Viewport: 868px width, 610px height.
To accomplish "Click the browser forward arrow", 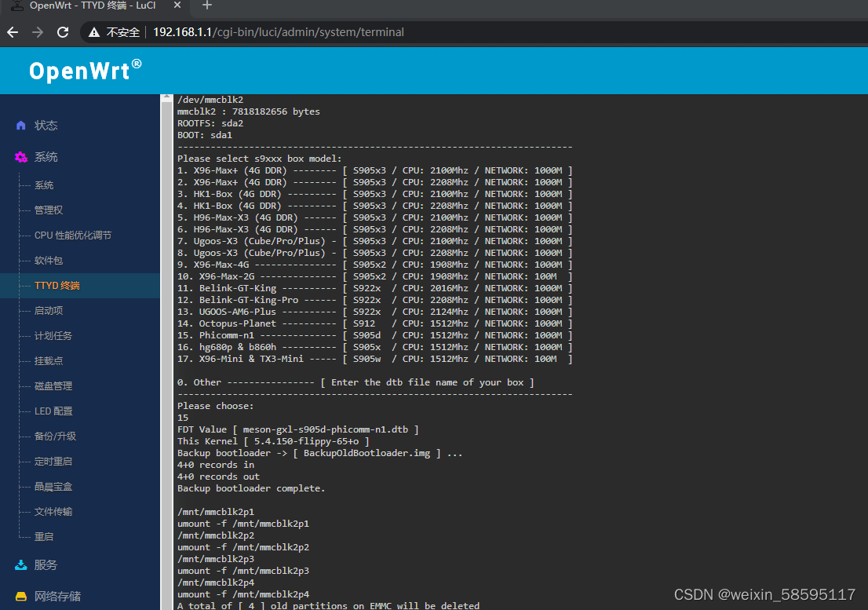I will point(38,32).
